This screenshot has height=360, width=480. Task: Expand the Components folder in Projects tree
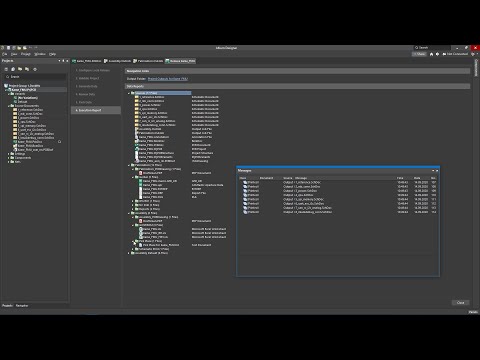(x=9, y=158)
